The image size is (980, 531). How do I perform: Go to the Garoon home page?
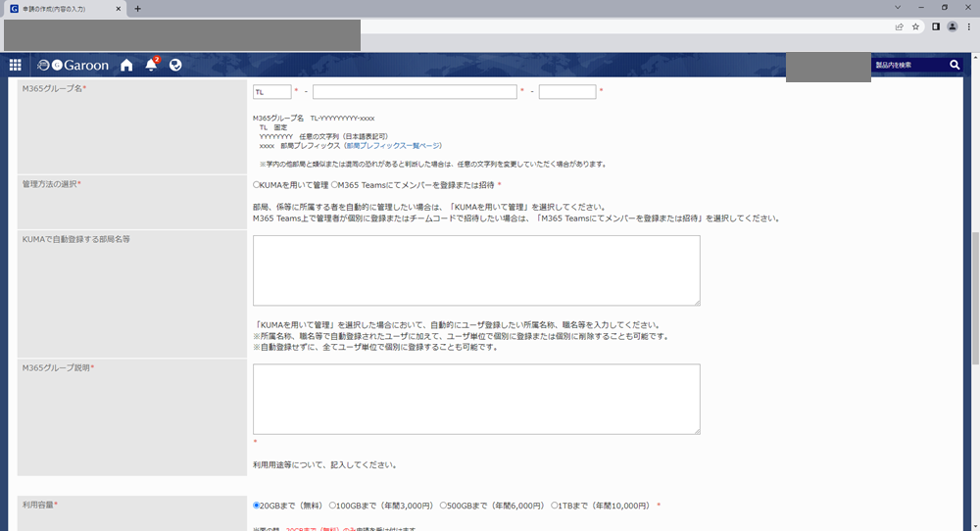[126, 65]
